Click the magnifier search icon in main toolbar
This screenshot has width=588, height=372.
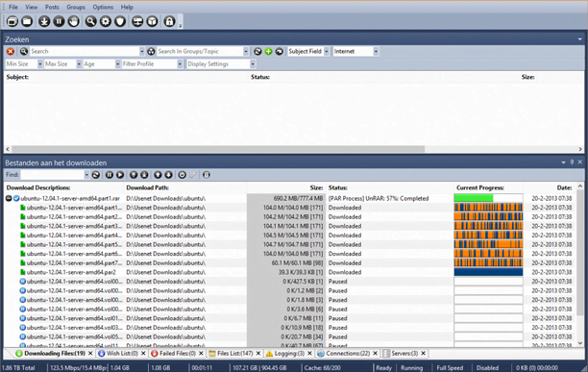point(90,21)
